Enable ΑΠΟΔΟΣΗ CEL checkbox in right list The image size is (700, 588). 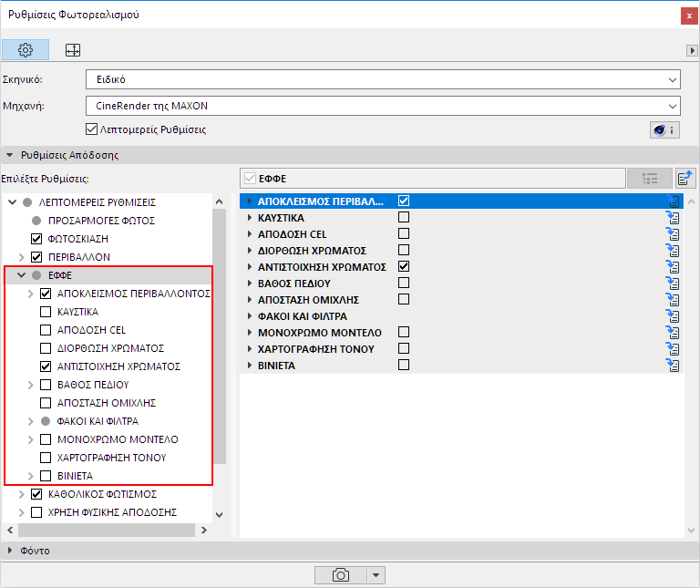[x=404, y=233]
